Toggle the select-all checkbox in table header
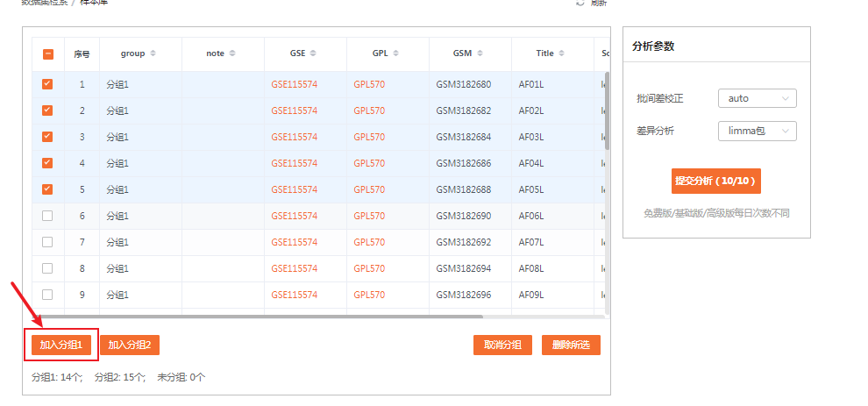Screen dimensions: 868x406 (47, 54)
